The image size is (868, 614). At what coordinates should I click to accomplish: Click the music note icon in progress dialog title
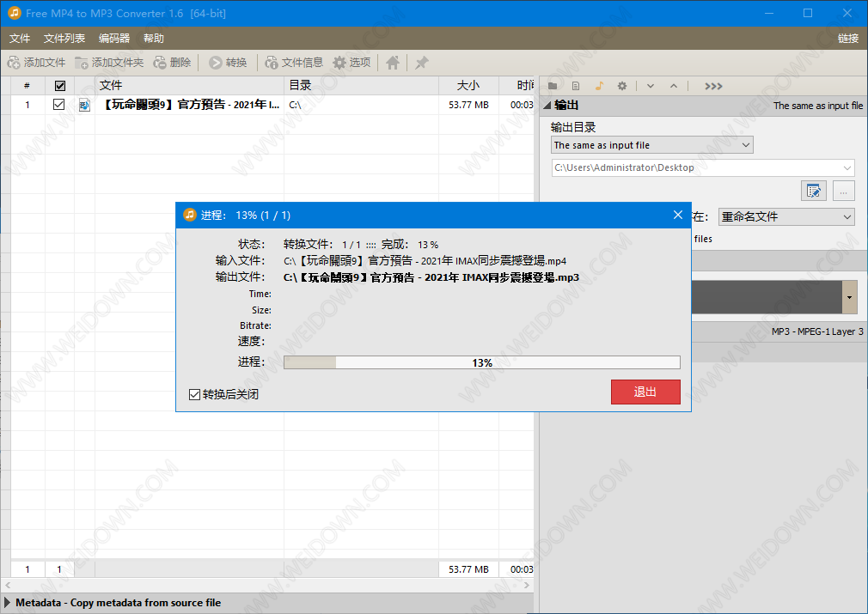click(x=190, y=215)
